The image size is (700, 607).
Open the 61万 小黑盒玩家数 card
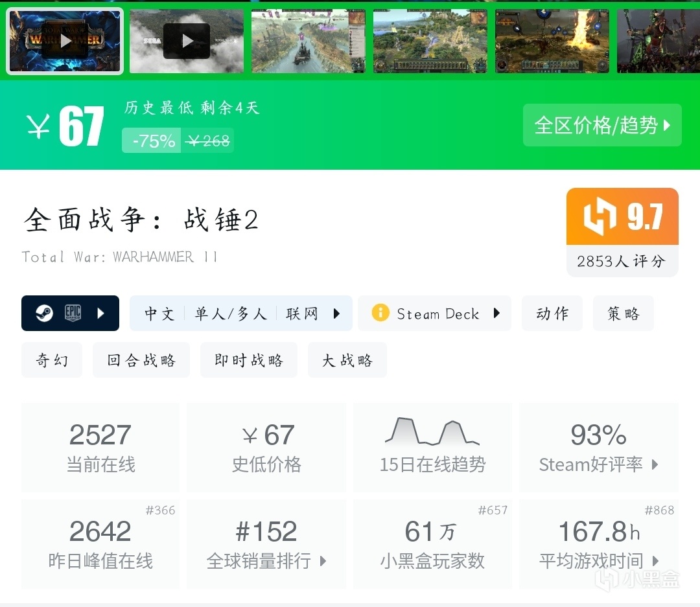(x=432, y=544)
